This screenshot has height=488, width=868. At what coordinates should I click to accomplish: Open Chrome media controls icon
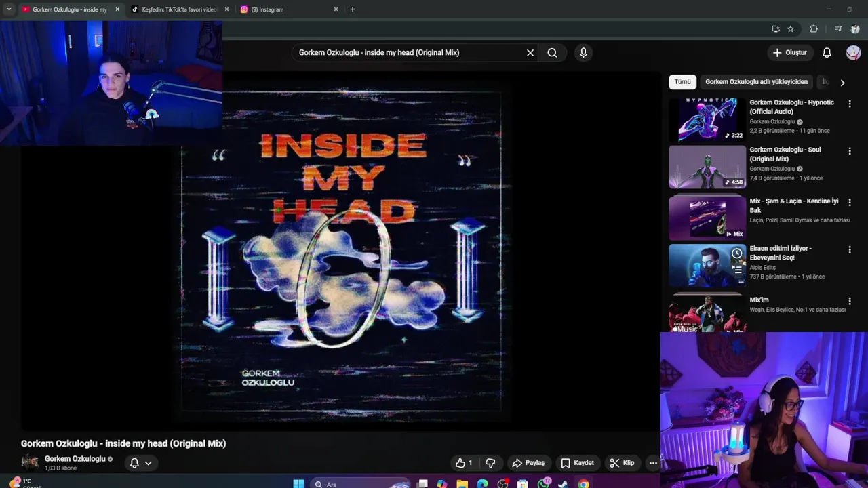coord(838,29)
